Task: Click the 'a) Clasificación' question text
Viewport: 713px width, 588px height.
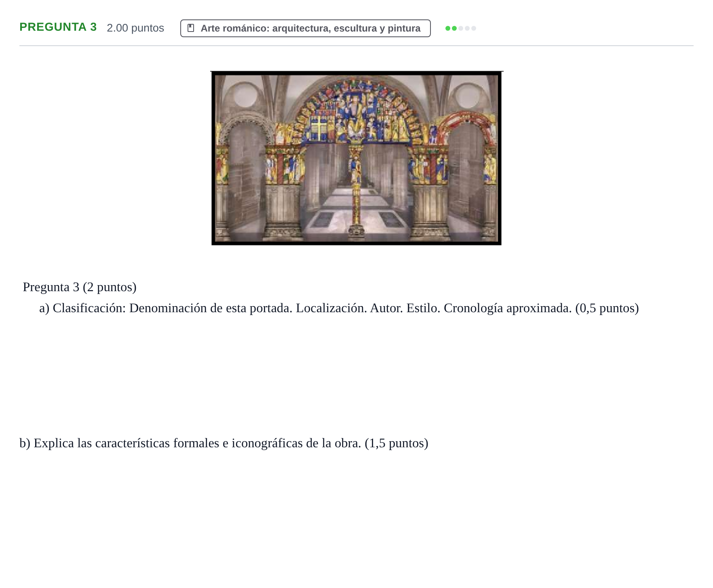Action: (339, 308)
